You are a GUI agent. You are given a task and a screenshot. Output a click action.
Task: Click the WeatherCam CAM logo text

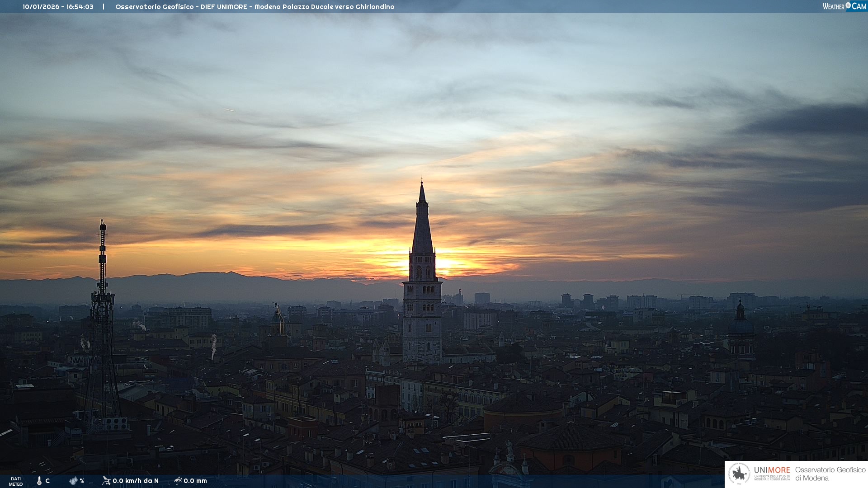point(859,6)
